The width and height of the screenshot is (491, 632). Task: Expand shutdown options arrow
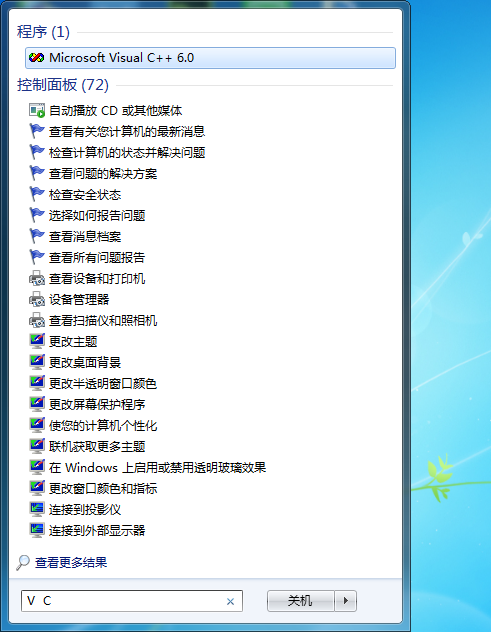pos(345,601)
